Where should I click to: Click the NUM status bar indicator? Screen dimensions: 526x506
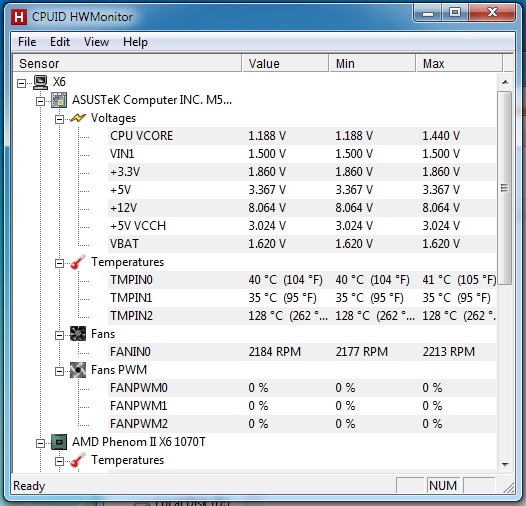click(x=443, y=486)
